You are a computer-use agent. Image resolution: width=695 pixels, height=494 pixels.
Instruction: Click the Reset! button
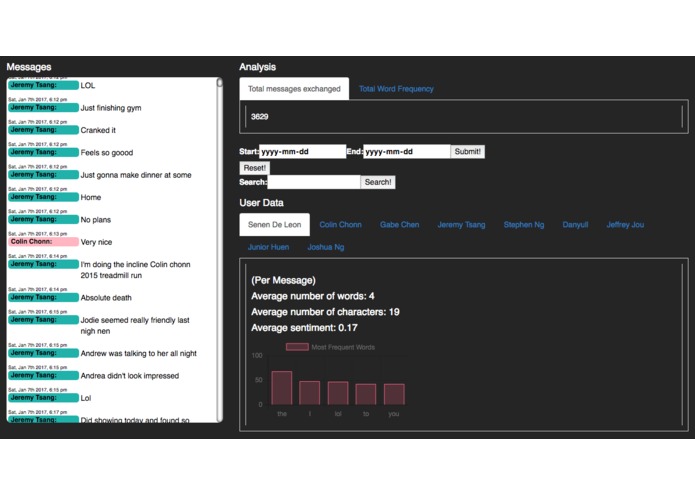(x=254, y=168)
